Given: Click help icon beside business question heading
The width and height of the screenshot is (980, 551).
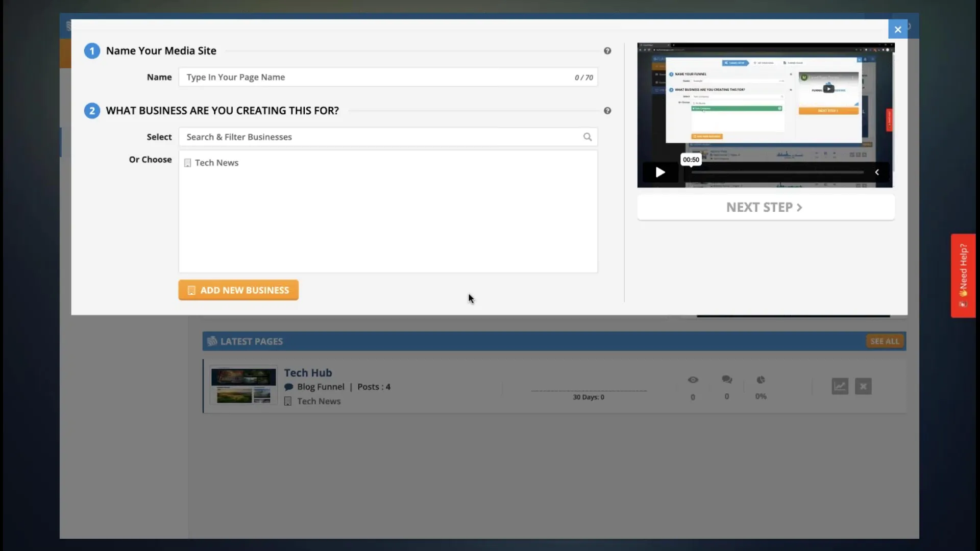Looking at the screenshot, I should pyautogui.click(x=607, y=111).
